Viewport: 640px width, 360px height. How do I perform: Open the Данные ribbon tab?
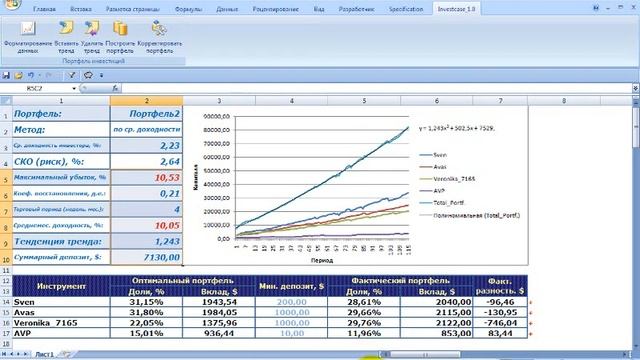(x=227, y=9)
